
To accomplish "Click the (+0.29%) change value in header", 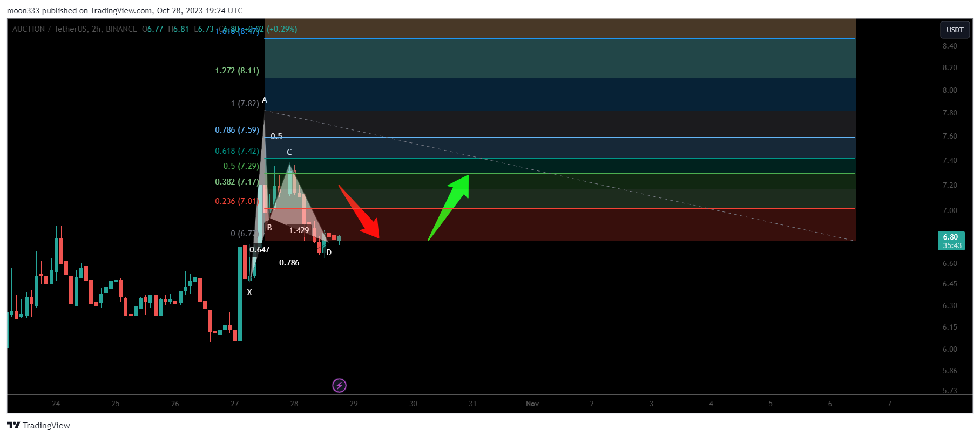I will pos(282,29).
